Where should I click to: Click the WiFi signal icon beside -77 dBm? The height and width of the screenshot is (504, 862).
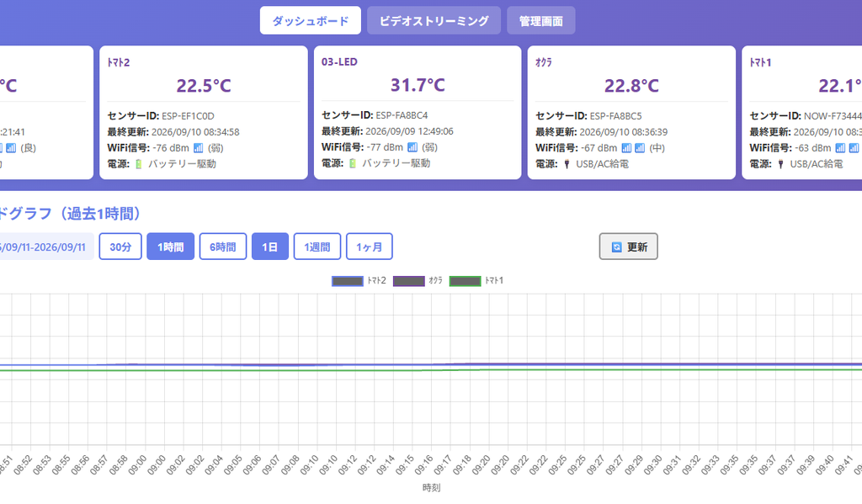[412, 147]
